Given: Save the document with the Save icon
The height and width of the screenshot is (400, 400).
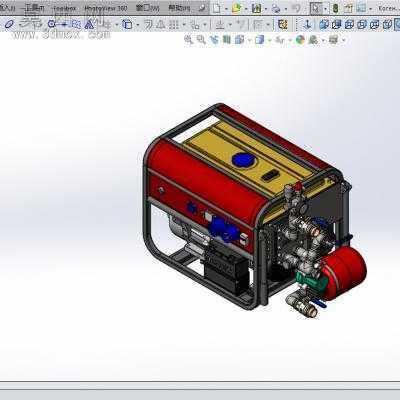Looking at the screenshot, I should [x=256, y=8].
